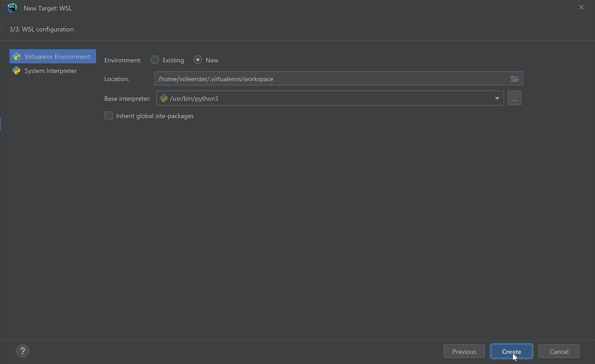Click into the Location path field

[x=331, y=79]
